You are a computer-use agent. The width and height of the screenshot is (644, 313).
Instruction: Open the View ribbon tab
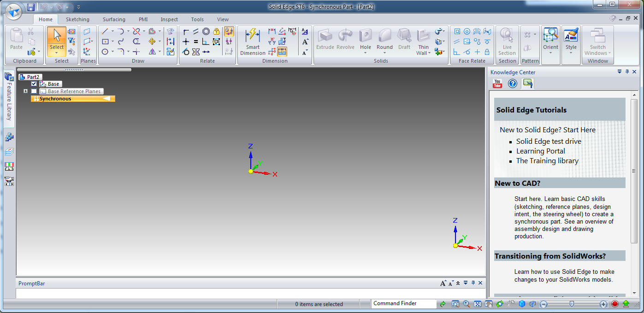[x=223, y=19]
